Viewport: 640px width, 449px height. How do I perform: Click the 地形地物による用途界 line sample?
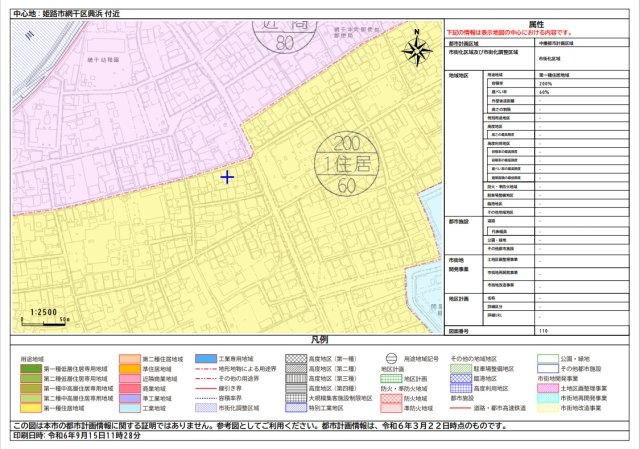point(206,369)
